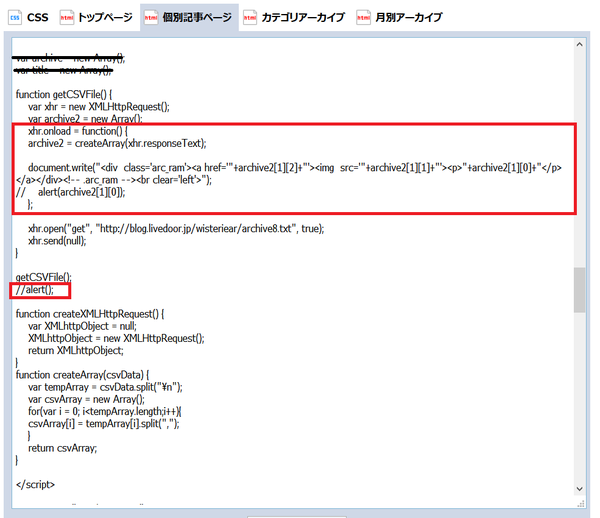Select the 個別記事ページ tab
This screenshot has width=600, height=518.
click(x=189, y=17)
